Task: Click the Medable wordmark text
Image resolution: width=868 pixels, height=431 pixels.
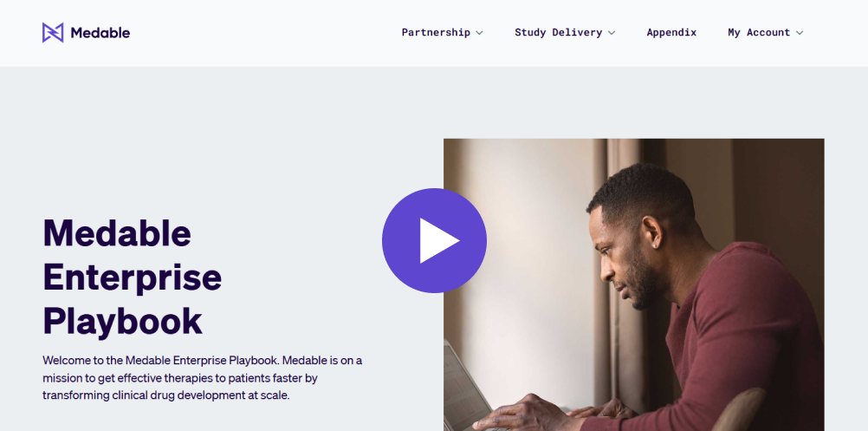Action: pos(100,33)
